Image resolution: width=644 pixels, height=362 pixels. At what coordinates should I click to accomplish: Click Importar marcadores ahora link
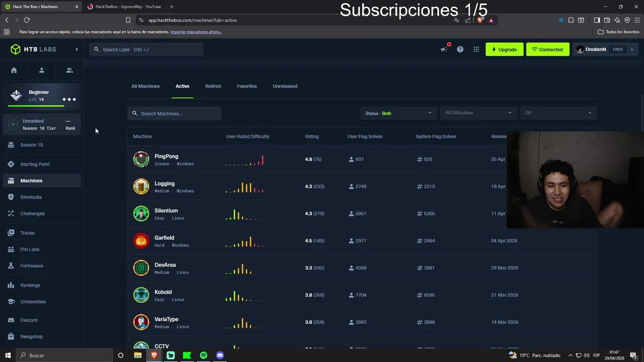tap(196, 32)
